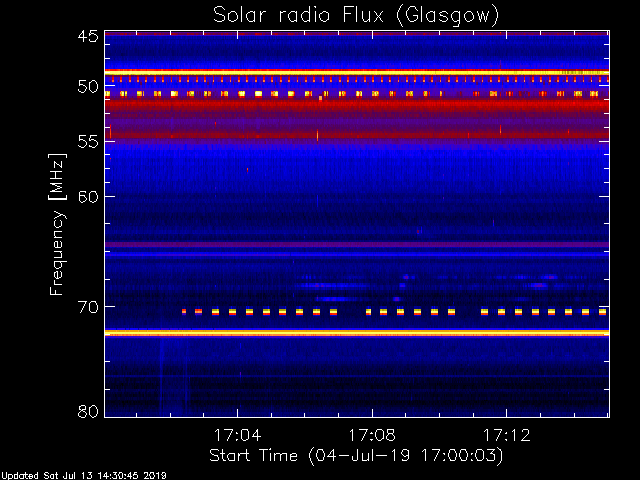Viewport: 640px width, 480px height.
Task: Click the chart title "Solar radio Flux (Glasgow)"
Action: pyautogui.click(x=356, y=16)
